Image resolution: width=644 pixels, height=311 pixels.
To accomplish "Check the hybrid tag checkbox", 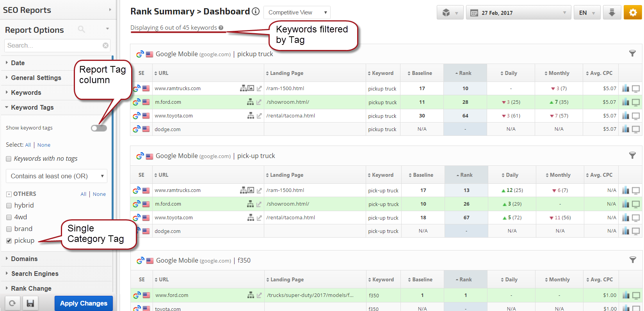I will click(9, 206).
